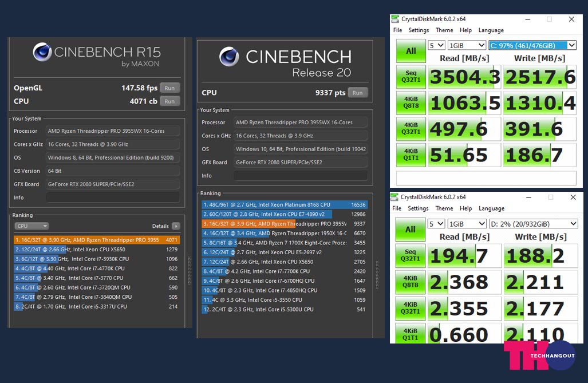Open Theme menu in bottom CrystalDiskMark window
Image resolution: width=588 pixels, height=383 pixels.
click(x=444, y=208)
